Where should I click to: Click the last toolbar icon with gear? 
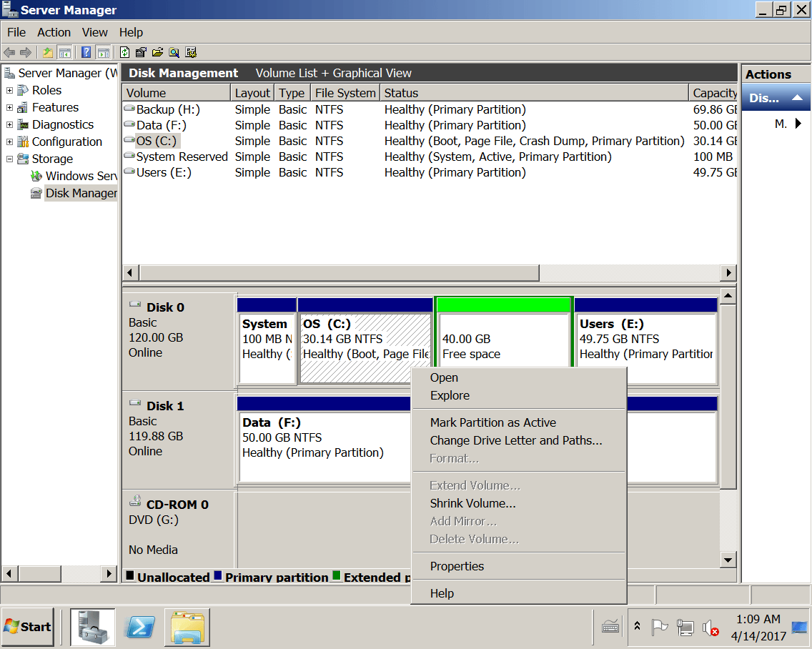pyautogui.click(x=191, y=52)
